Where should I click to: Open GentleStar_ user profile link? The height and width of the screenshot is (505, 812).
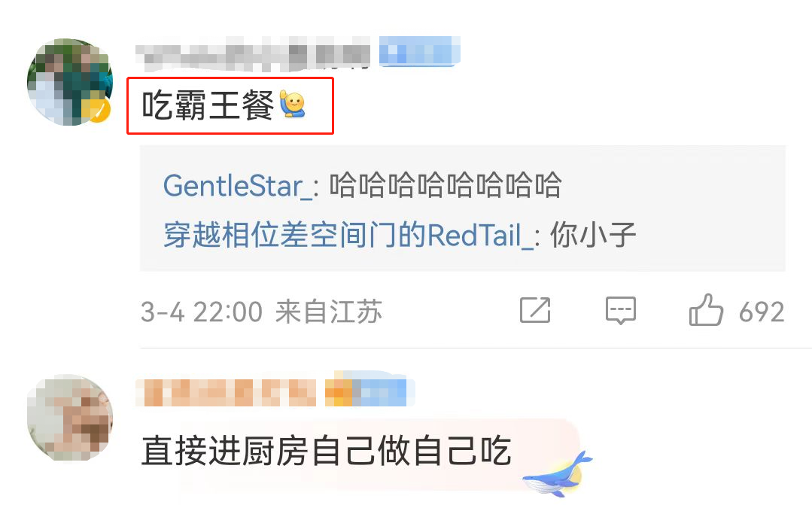[238, 185]
